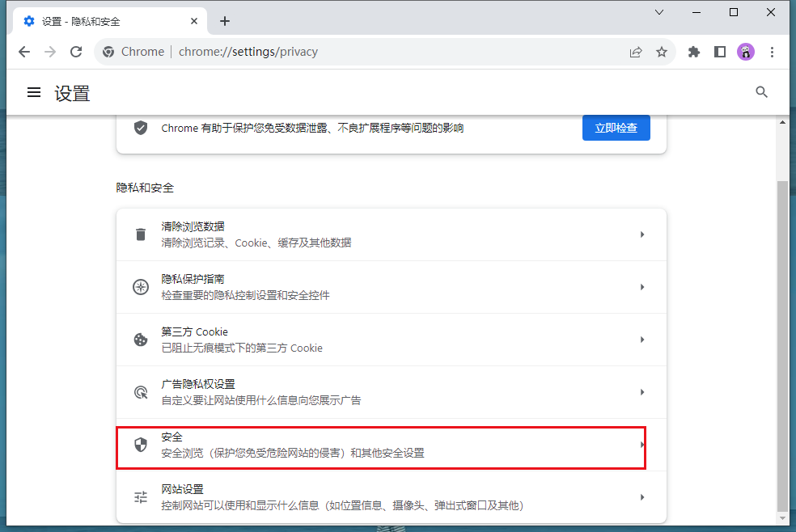This screenshot has width=796, height=532.
Task: Expand the 清除浏览数据 row arrow
Action: 642,234
